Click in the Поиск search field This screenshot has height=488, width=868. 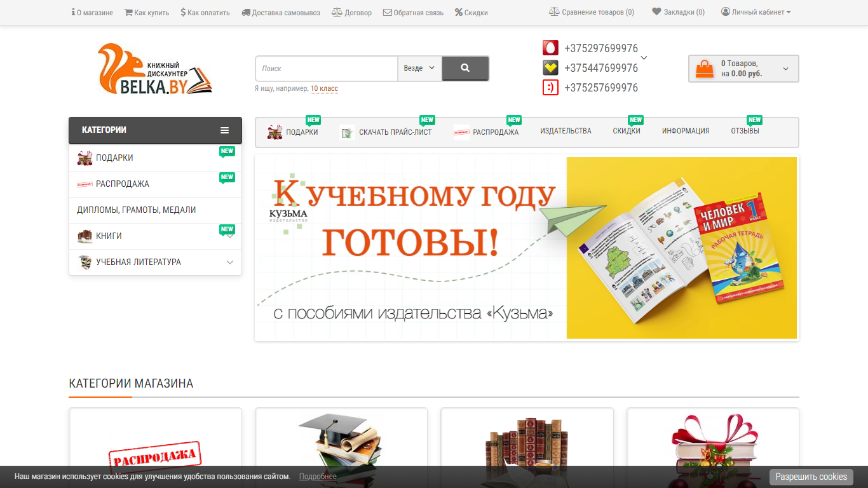point(327,68)
